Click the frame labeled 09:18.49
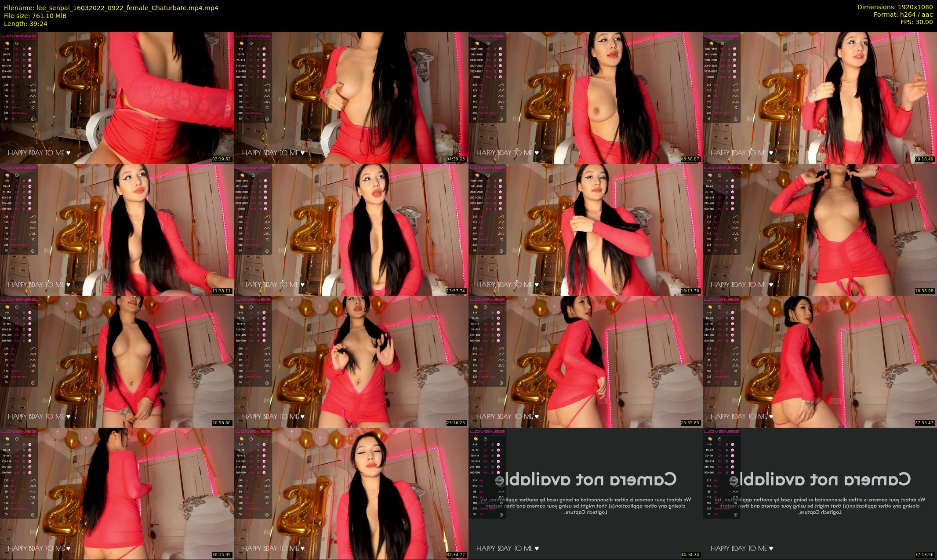This screenshot has width=937, height=560. tap(820, 98)
